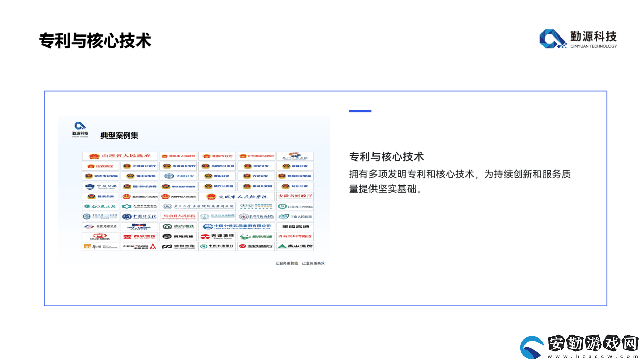This screenshot has width=644, height=362.
Task: Click the 淮安公安 logo card
Action: click(x=256, y=166)
